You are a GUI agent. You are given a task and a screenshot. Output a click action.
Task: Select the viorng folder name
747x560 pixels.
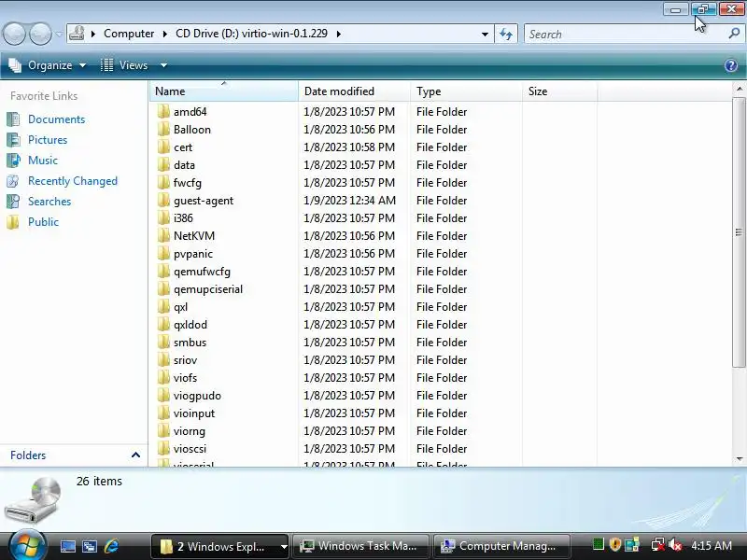tap(190, 431)
